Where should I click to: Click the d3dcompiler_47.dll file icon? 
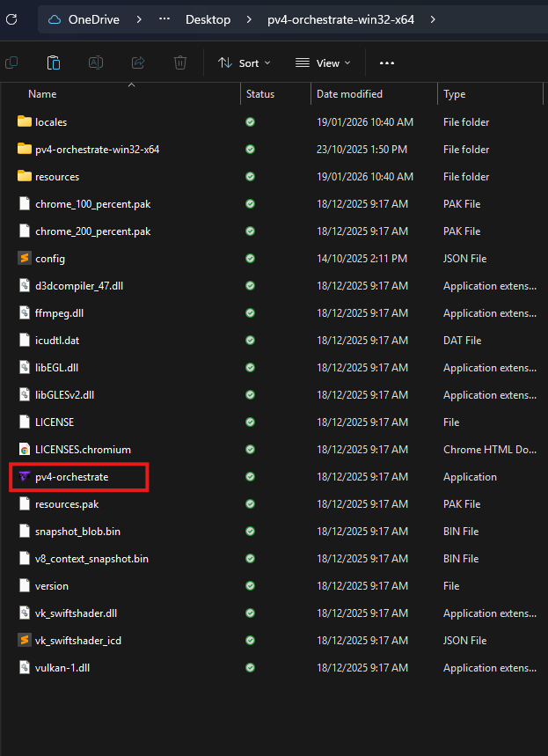[24, 286]
